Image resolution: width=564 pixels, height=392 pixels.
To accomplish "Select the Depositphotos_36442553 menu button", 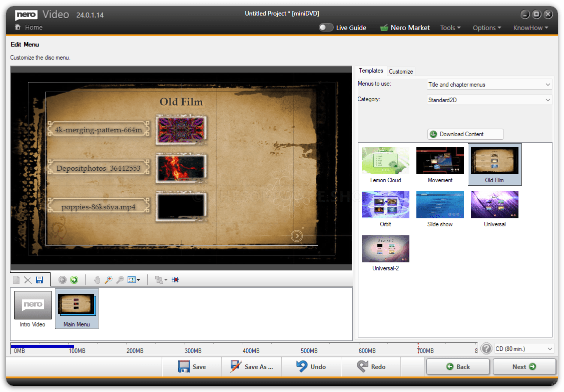I will [x=99, y=168].
